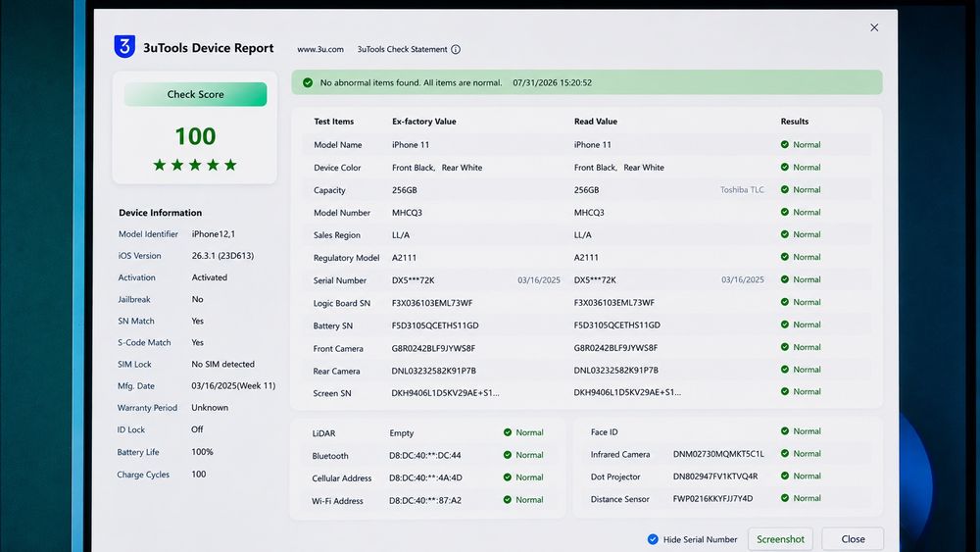Click the 3uTools logo icon
Image resolution: width=980 pixels, height=552 pixels.
[x=124, y=46]
